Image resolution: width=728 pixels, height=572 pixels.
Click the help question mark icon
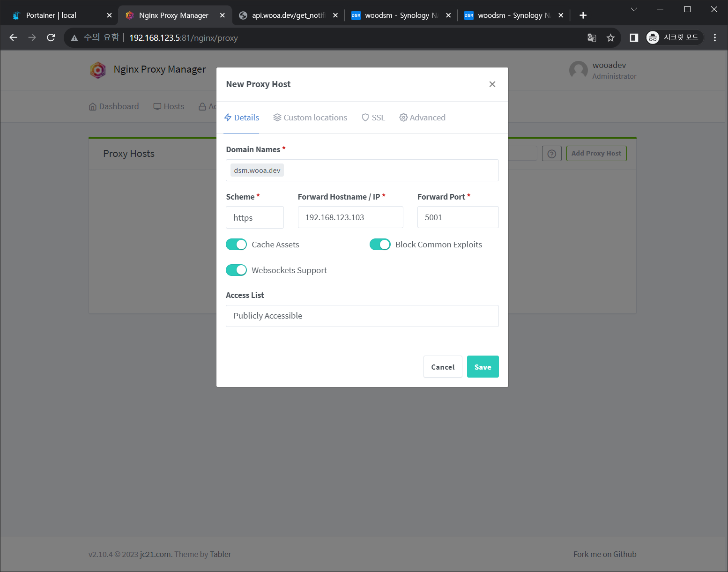[552, 154]
